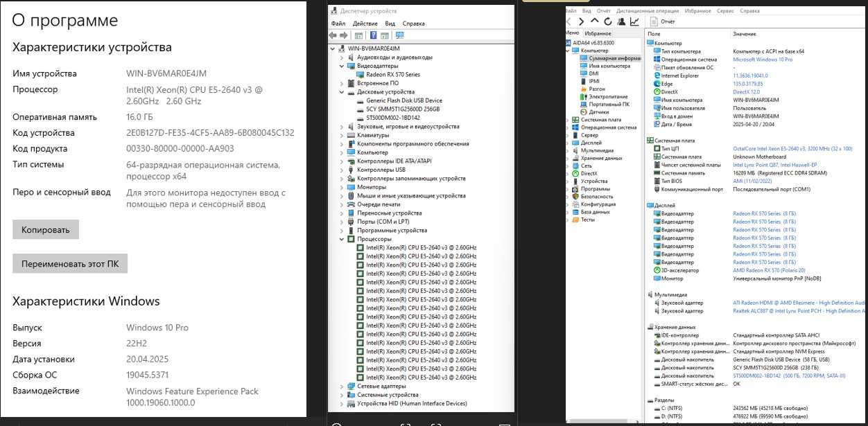Screen dimensions: 868x426
Task: Click the Отчёт report button in AIDA64 toolbar
Action: tap(662, 22)
